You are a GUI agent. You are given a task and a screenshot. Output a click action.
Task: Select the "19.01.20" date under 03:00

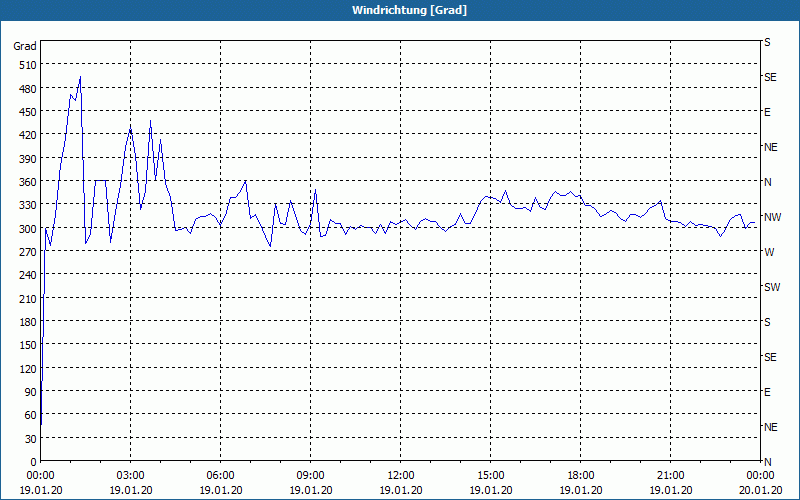click(130, 490)
